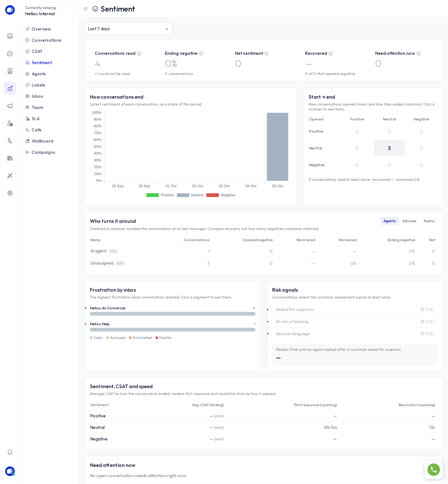Switch to the Agents tab
Image resolution: width=448 pixels, height=484 pixels.
[x=389, y=221]
